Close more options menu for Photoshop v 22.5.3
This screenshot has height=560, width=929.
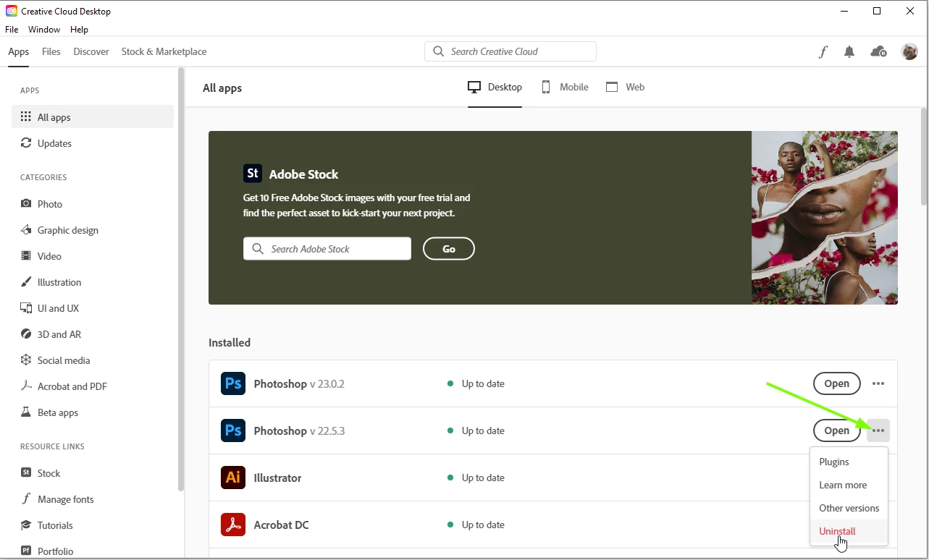[x=878, y=430]
